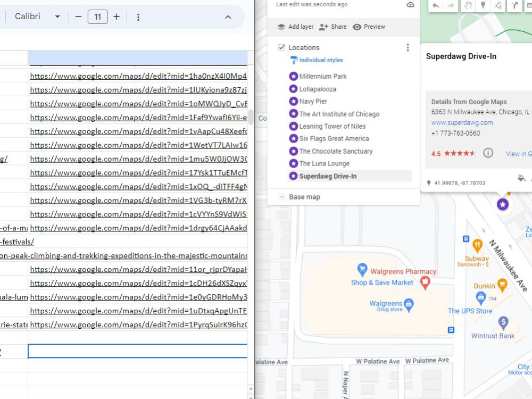Click the spreadsheet link with mid=1Faf9YwafI6Yii-e

coord(138,118)
